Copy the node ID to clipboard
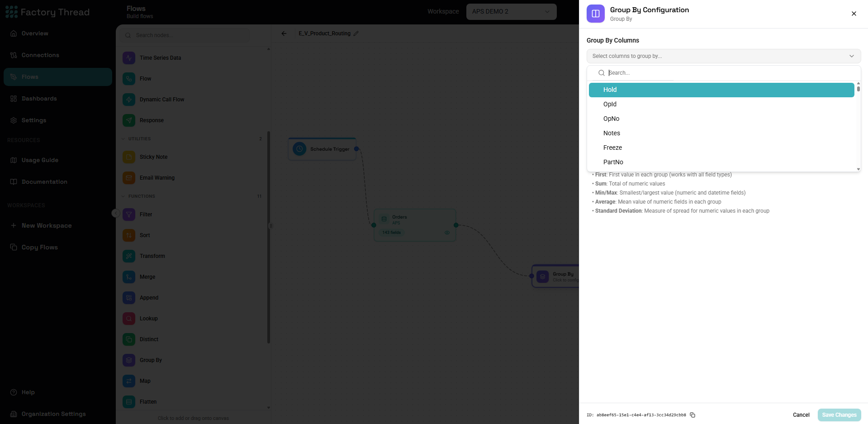This screenshot has width=868, height=424. click(693, 415)
